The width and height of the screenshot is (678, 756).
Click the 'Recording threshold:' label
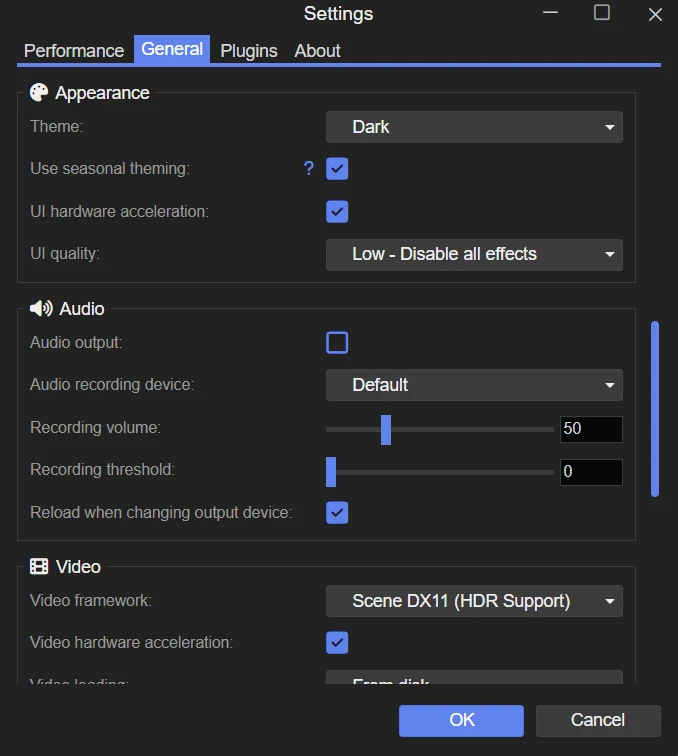pyautogui.click(x=102, y=469)
